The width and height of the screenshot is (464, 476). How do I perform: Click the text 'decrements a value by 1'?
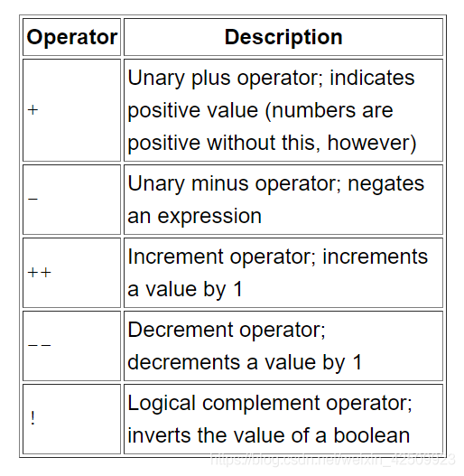coord(245,362)
